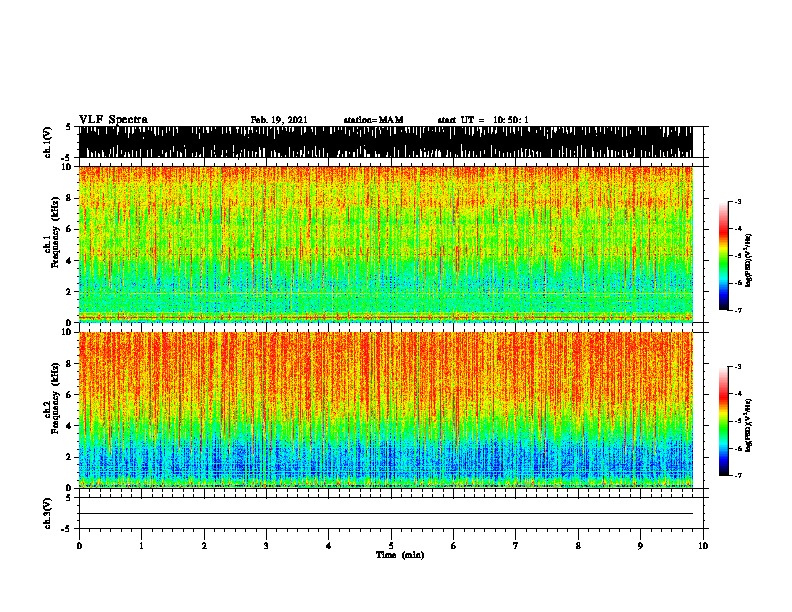
Task: Select time axis tick label '6'
Action: coord(454,546)
